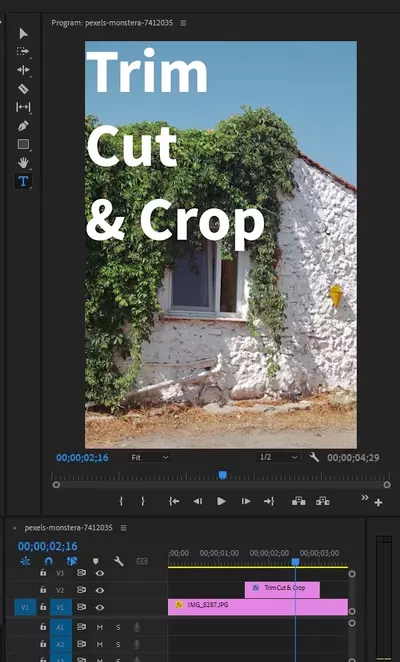Click the timeline timecode 00;00;02;16
Viewport: 400px width, 662px height.
(48, 546)
